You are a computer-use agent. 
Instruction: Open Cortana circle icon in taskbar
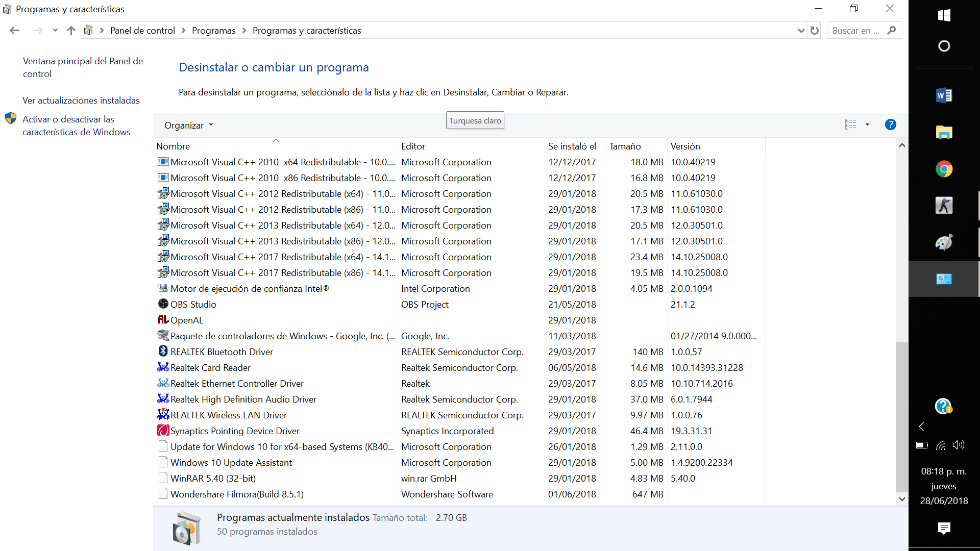[944, 46]
